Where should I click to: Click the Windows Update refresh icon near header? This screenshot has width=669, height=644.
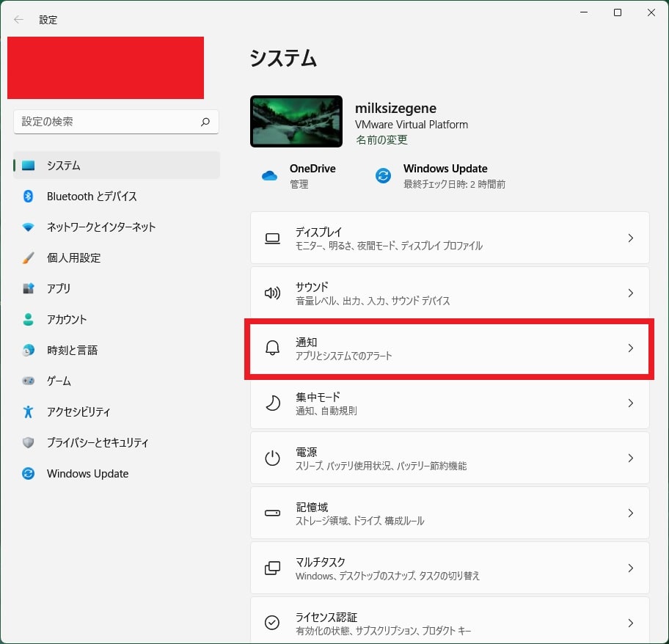[383, 176]
